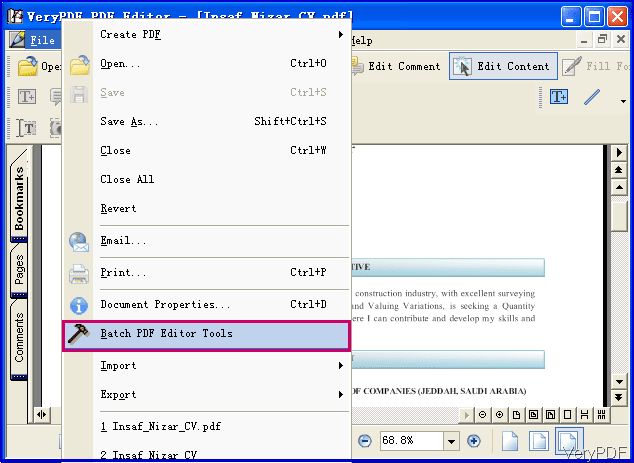
Task: Select Batch PDF Editor Tools menu entry
Action: (206, 335)
